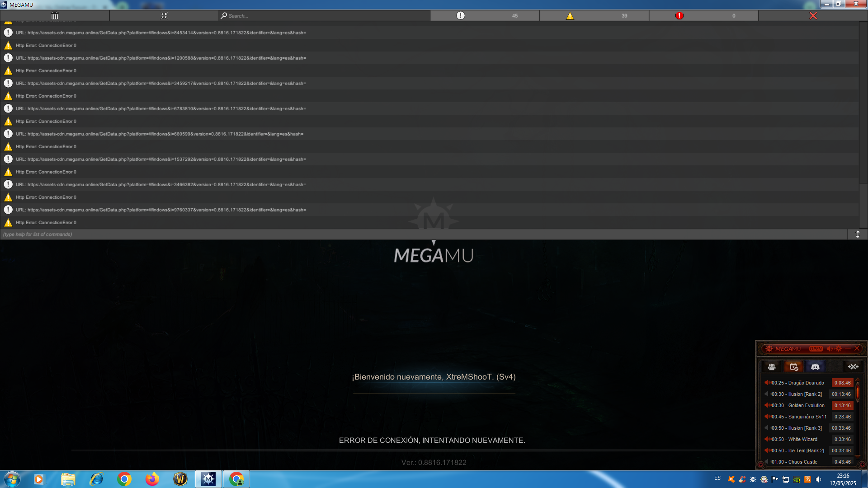Open the players group tab in widget
This screenshot has width=868, height=488.
click(772, 367)
